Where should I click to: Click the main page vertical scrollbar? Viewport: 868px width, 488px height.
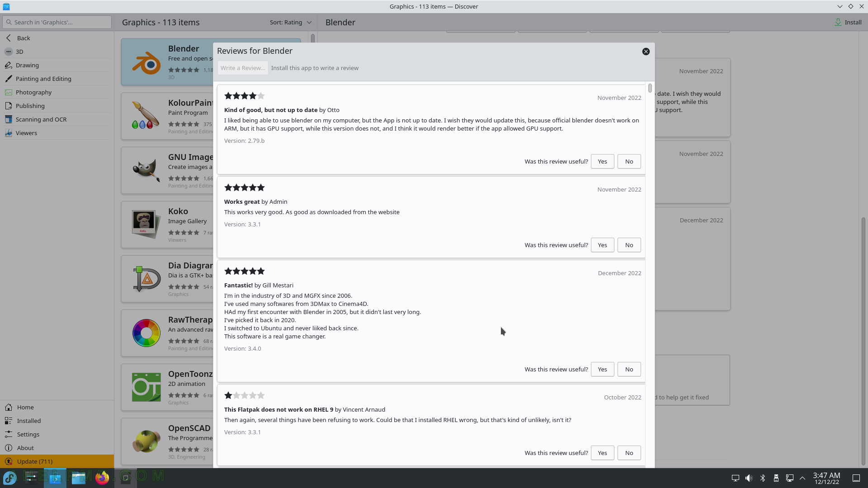(863, 341)
